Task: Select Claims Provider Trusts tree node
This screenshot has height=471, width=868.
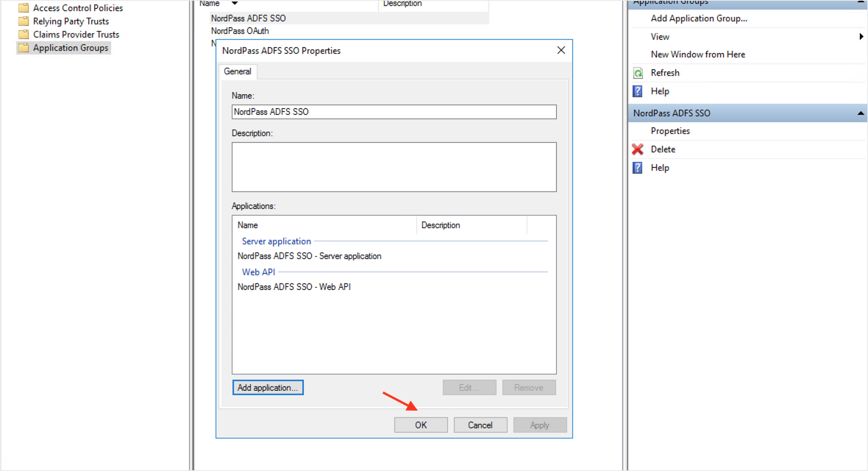Action: coord(76,35)
